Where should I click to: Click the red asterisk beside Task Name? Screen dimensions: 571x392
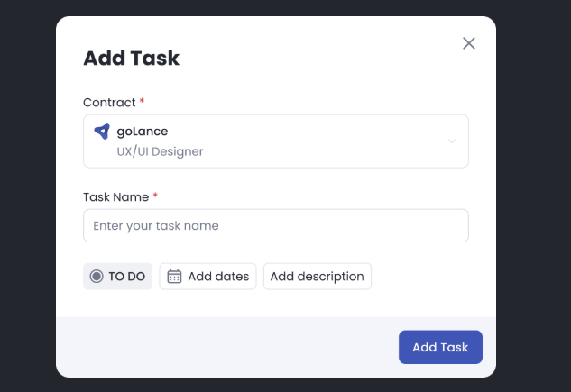(x=155, y=196)
